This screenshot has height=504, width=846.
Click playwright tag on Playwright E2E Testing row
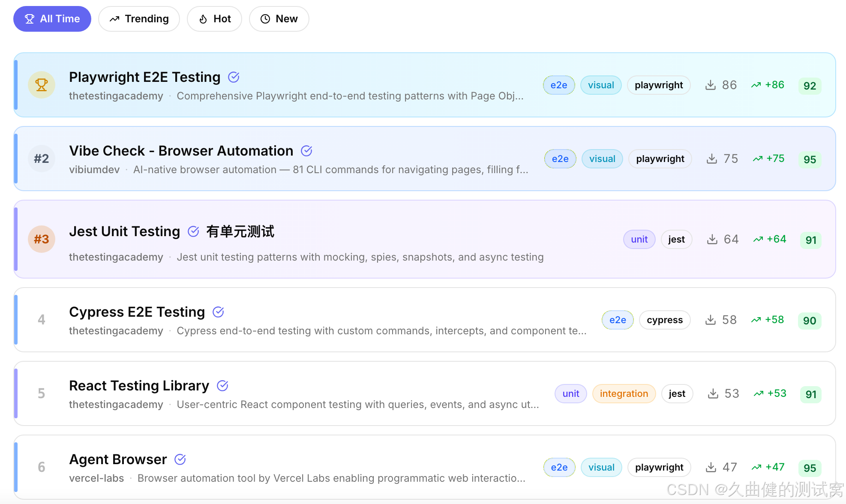659,85
